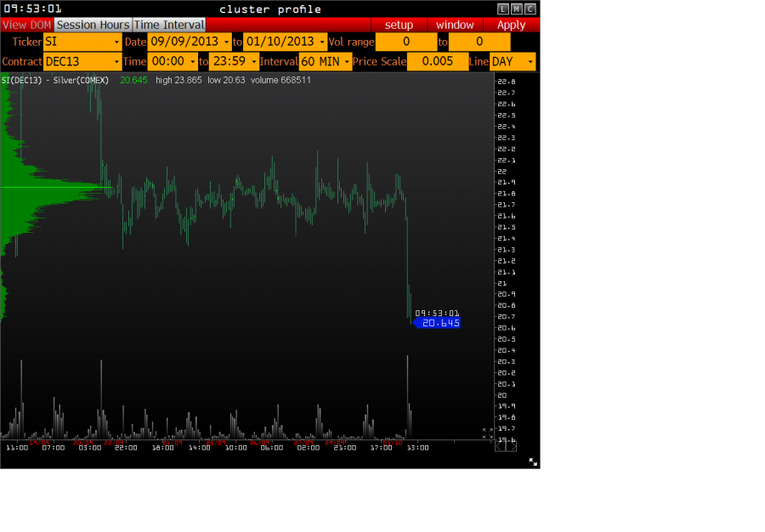
Task: Open the Contract DEC13 dropdown
Action: 82,61
